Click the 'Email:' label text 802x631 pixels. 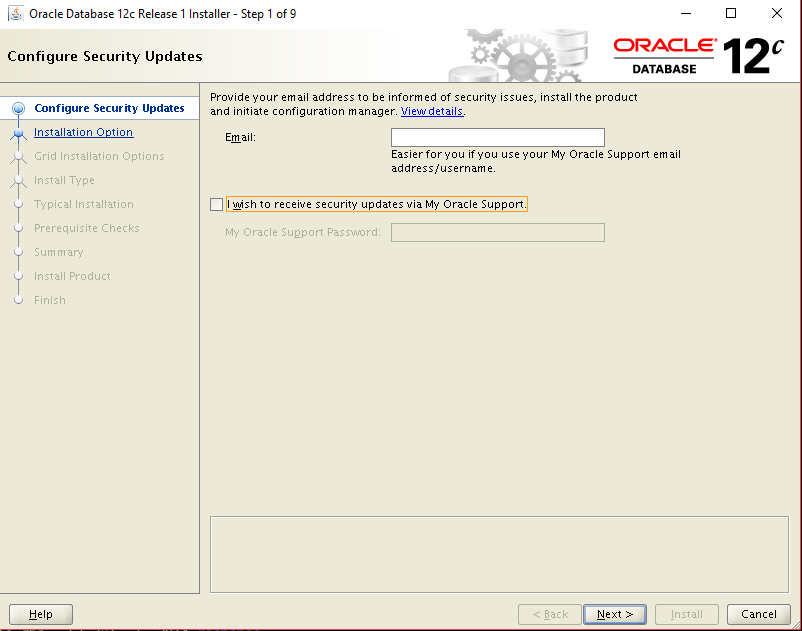click(x=240, y=137)
